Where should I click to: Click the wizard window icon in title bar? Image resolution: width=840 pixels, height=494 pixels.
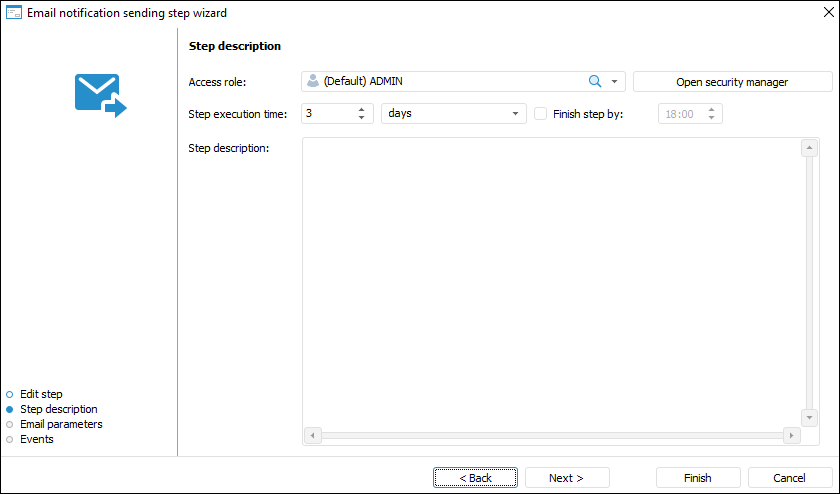[x=14, y=13]
